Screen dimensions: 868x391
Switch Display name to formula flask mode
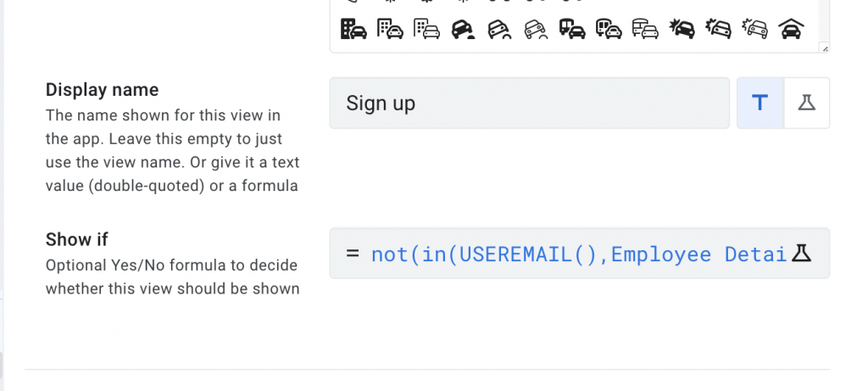(806, 103)
